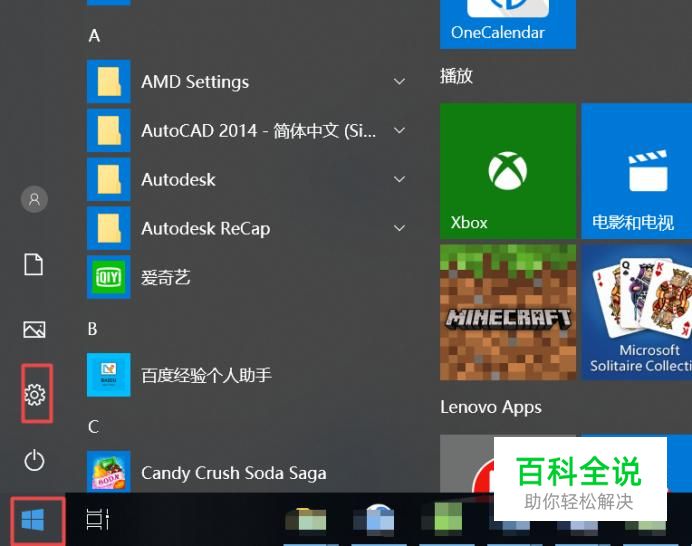692x546 pixels.
Task: Open the AMD Settings folder icon
Action: click(x=109, y=82)
